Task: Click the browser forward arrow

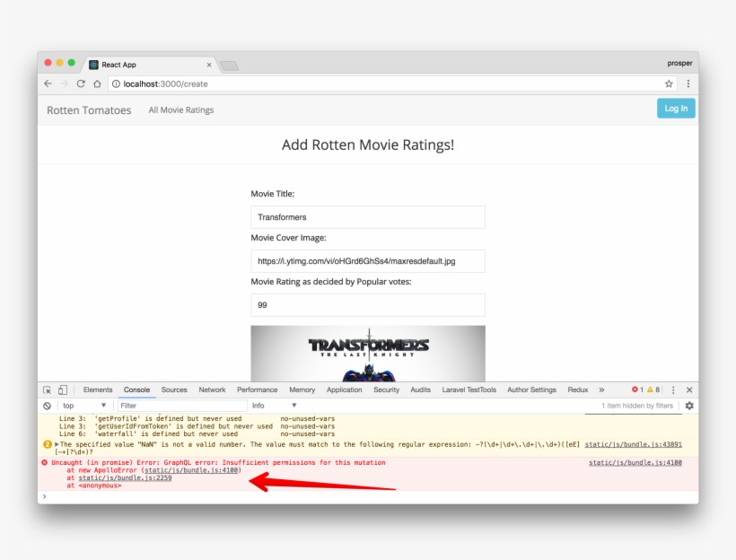Action: tap(65, 83)
